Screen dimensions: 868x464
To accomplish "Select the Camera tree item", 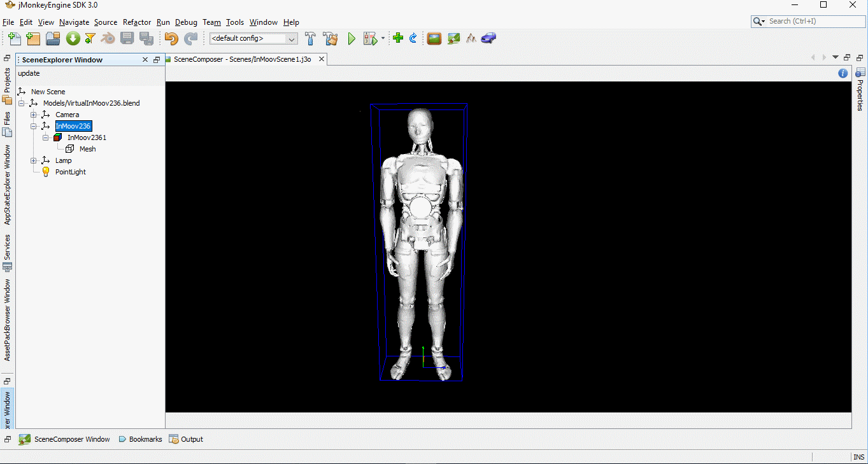I will (x=67, y=115).
